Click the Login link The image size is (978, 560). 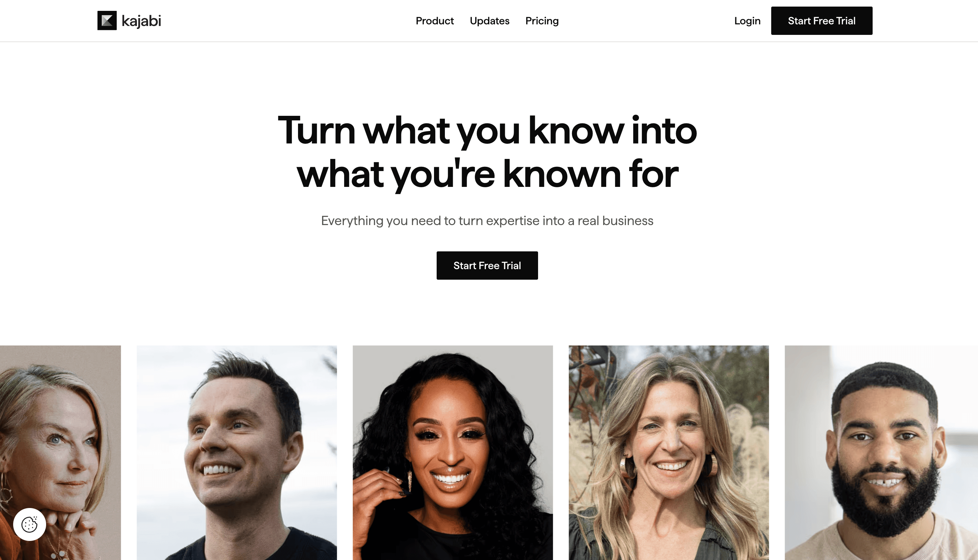(x=747, y=21)
